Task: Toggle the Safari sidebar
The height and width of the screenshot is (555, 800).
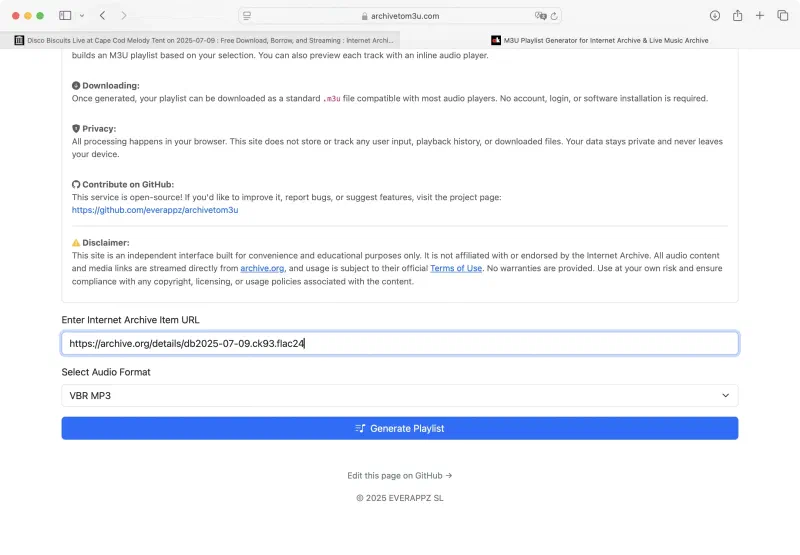Action: (x=65, y=16)
